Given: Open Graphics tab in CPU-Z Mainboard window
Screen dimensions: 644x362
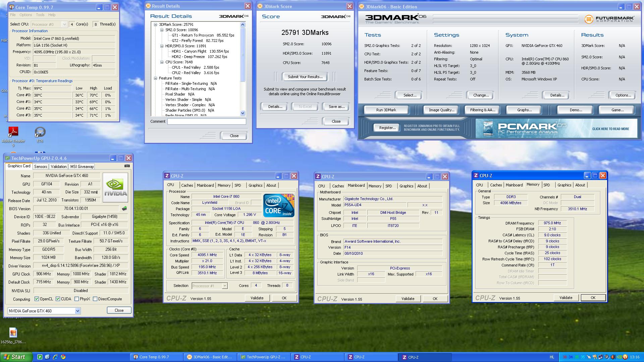Looking at the screenshot, I should point(406,186).
